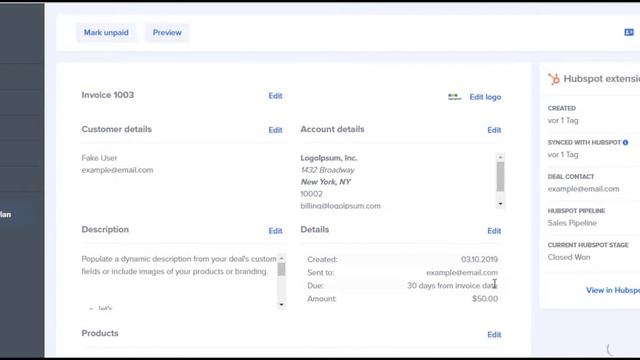Screen dimensions: 640x360
Task: Click the Hubspot extension panel heading
Action: (x=602, y=79)
